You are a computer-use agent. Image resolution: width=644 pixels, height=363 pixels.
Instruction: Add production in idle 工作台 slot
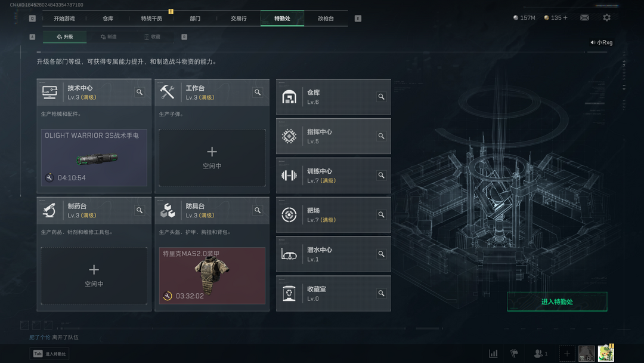click(212, 158)
